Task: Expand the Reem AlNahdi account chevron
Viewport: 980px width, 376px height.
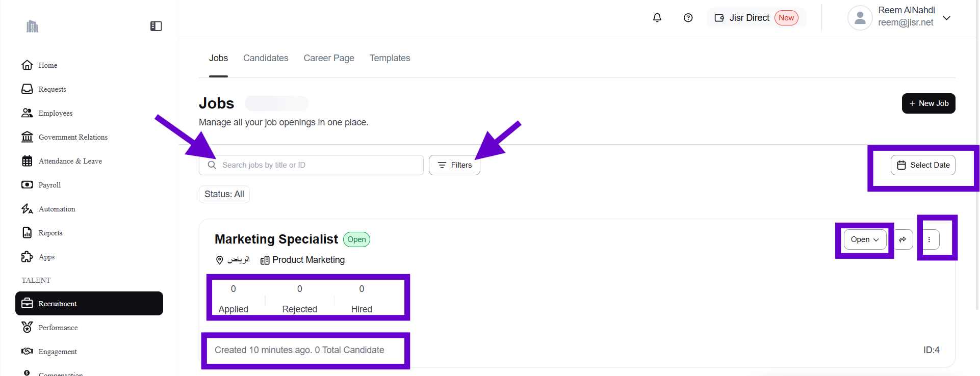Action: tap(947, 18)
